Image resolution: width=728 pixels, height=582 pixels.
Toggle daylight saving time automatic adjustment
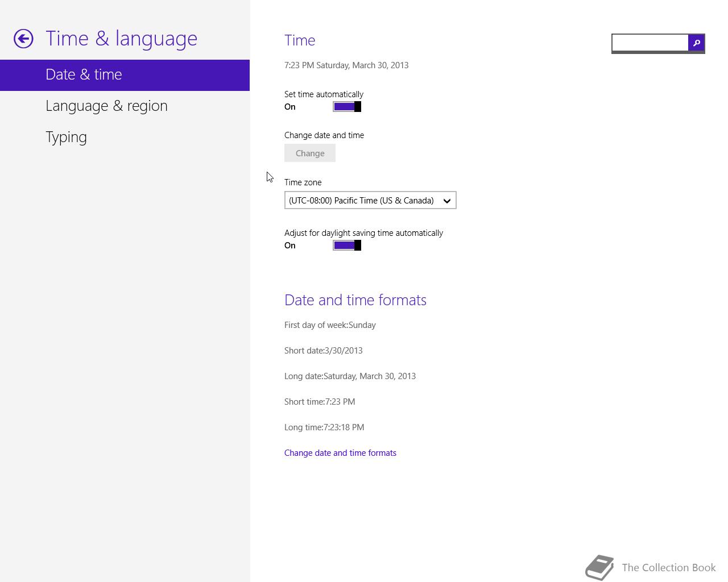[x=347, y=246]
